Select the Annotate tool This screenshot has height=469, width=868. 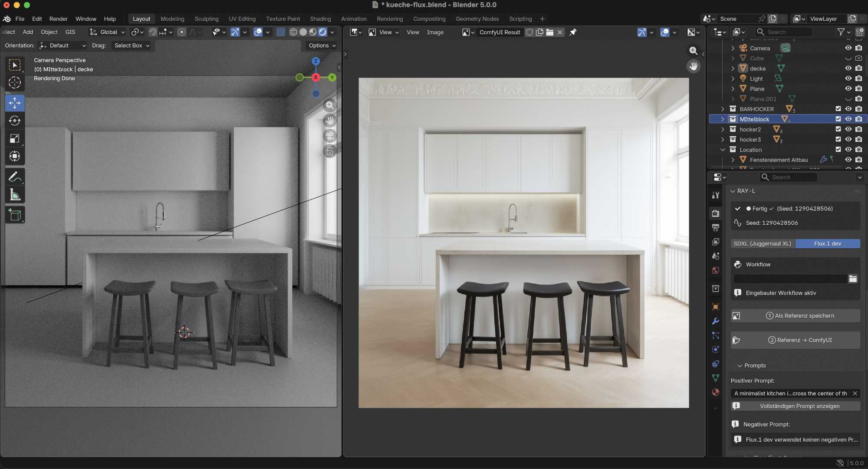pyautogui.click(x=15, y=177)
